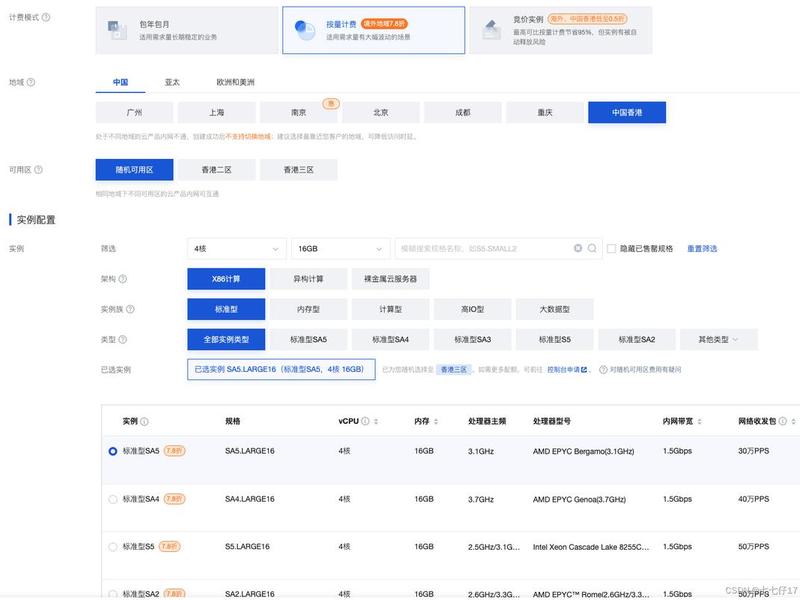Check 隐藏已售罄规格 checkbox
Screen dimensions: 800x600
(611, 248)
